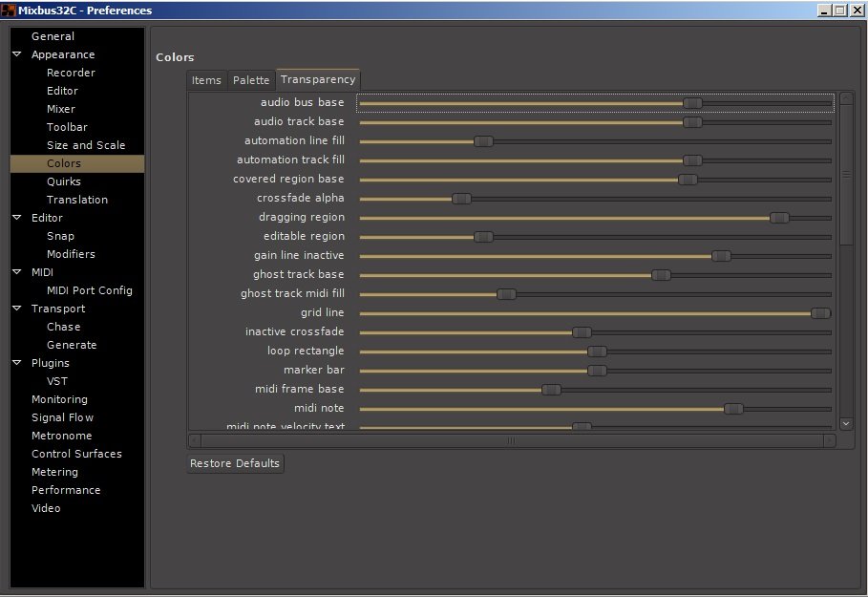The image size is (868, 597).
Task: Click the covered region base slider handle
Action: (x=688, y=180)
